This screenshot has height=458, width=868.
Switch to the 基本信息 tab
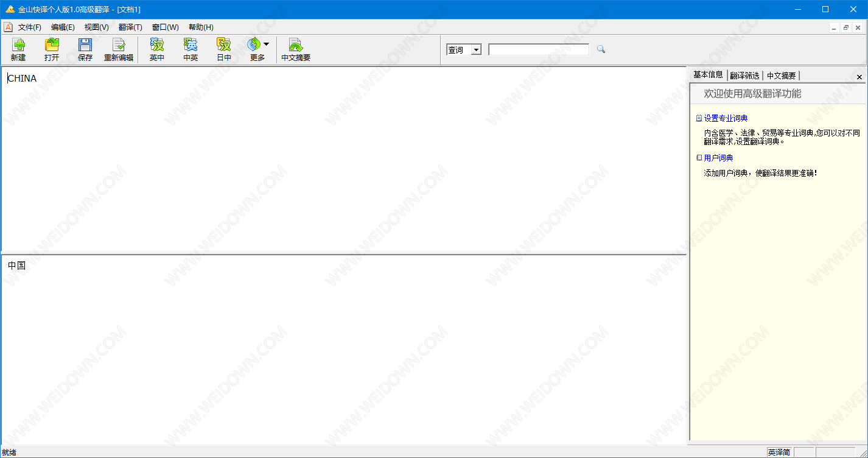click(x=708, y=75)
